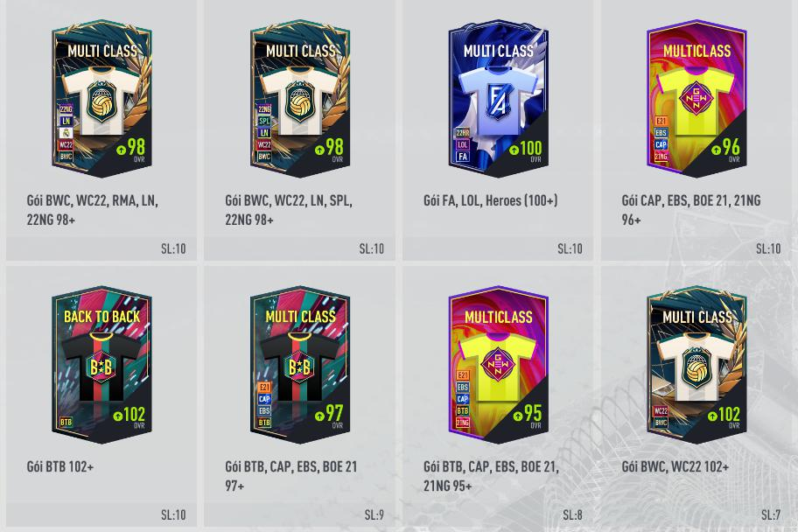798x532 pixels.
Task: Open the Back to Back 102 pack card
Action: [101, 365]
